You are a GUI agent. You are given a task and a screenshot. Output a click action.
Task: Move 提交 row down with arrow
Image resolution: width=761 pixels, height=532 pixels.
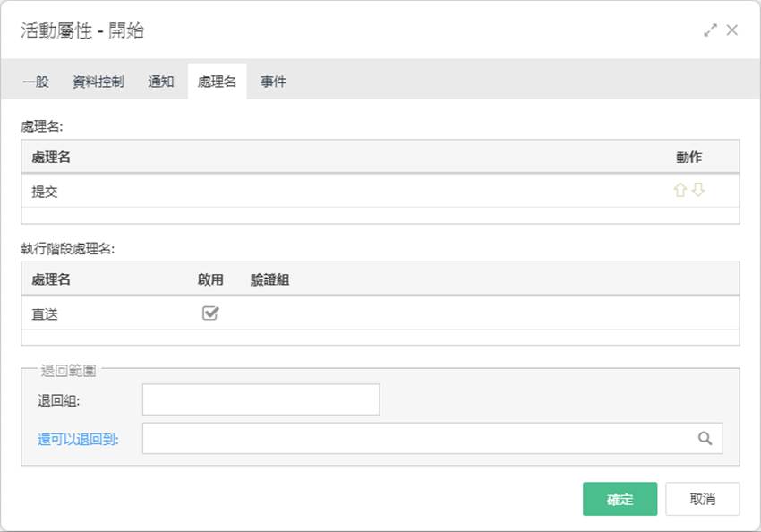tap(698, 190)
